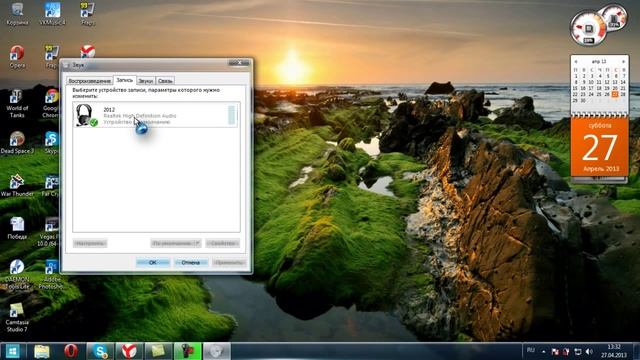Open Yandex browser desktop shortcut
Image resolution: width=640 pixels, height=360 pixels.
point(87,51)
